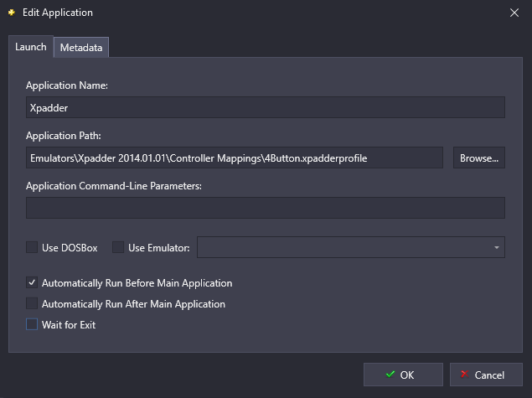Enable Automatically Run After Main Application

tap(32, 303)
